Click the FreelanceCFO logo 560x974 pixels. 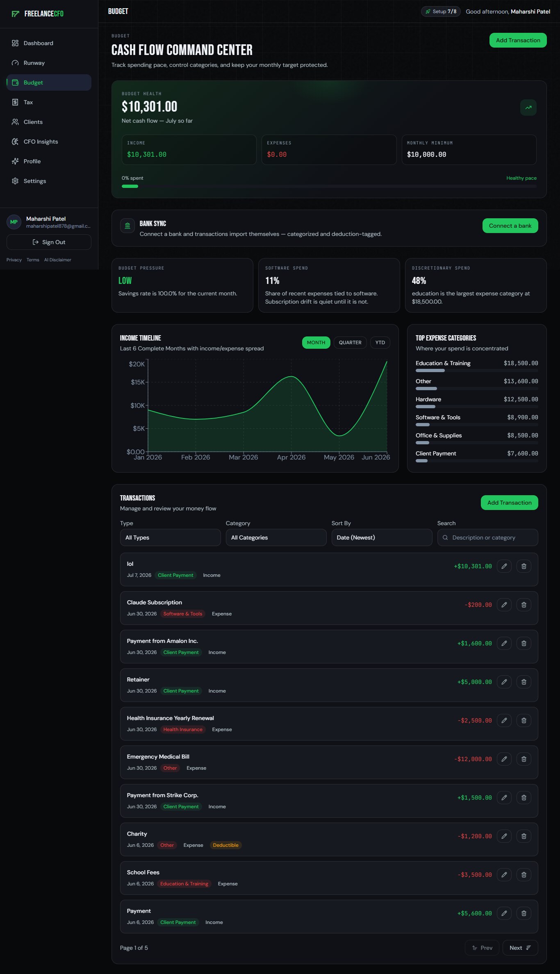coord(38,14)
